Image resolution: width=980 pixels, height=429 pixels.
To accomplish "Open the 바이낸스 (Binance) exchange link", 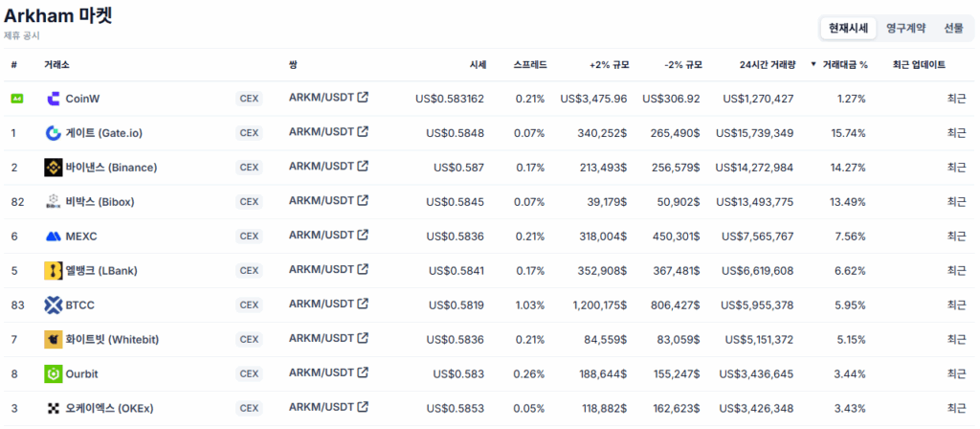I will click(x=111, y=168).
